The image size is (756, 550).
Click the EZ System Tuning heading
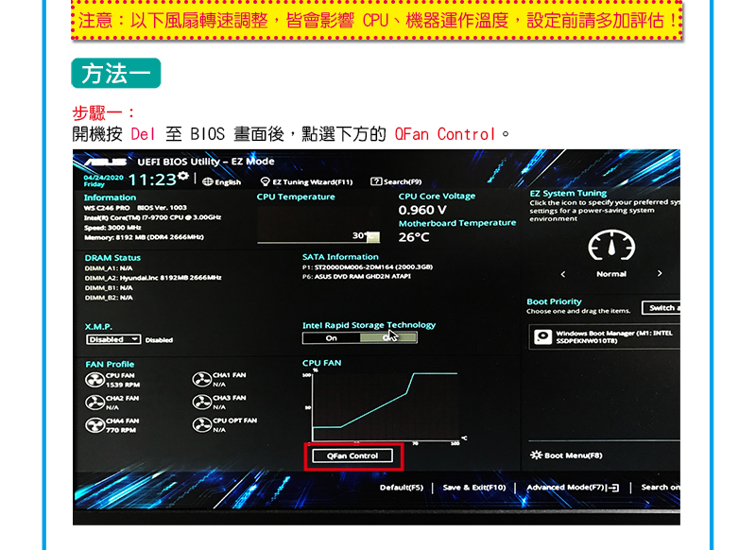pyautogui.click(x=568, y=194)
